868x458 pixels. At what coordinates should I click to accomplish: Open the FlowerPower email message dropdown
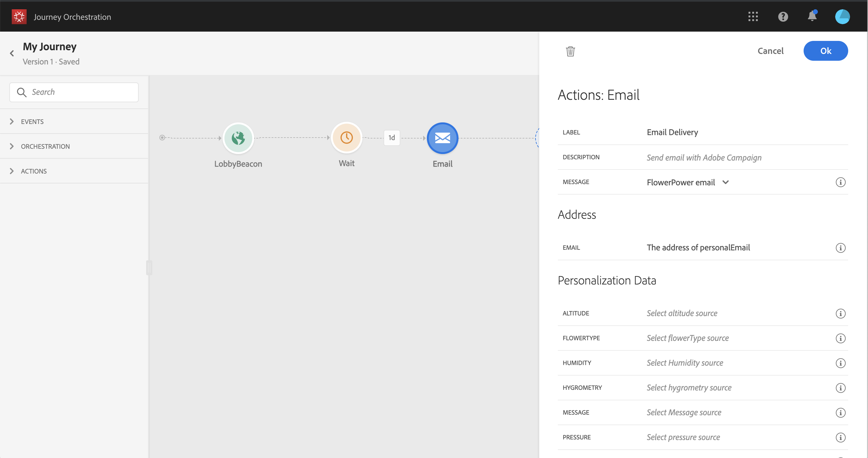688,183
